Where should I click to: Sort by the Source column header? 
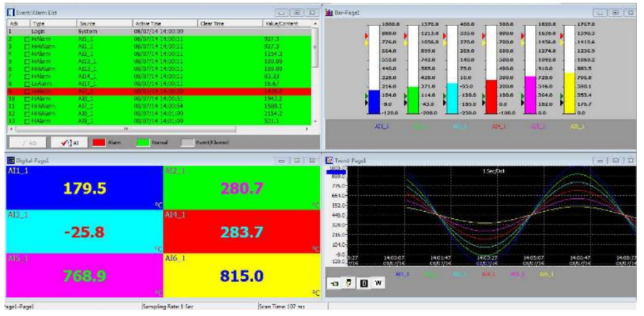[104, 24]
